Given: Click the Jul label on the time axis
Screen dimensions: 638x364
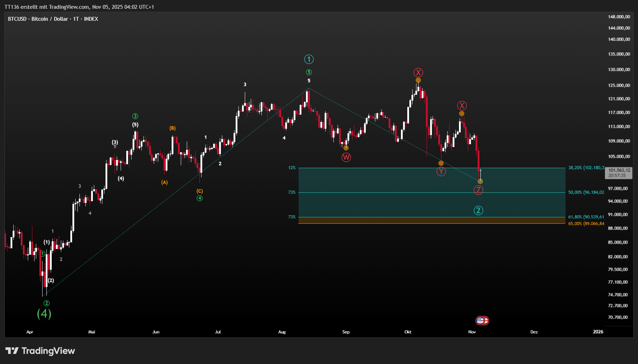Looking at the screenshot, I should coord(218,332).
